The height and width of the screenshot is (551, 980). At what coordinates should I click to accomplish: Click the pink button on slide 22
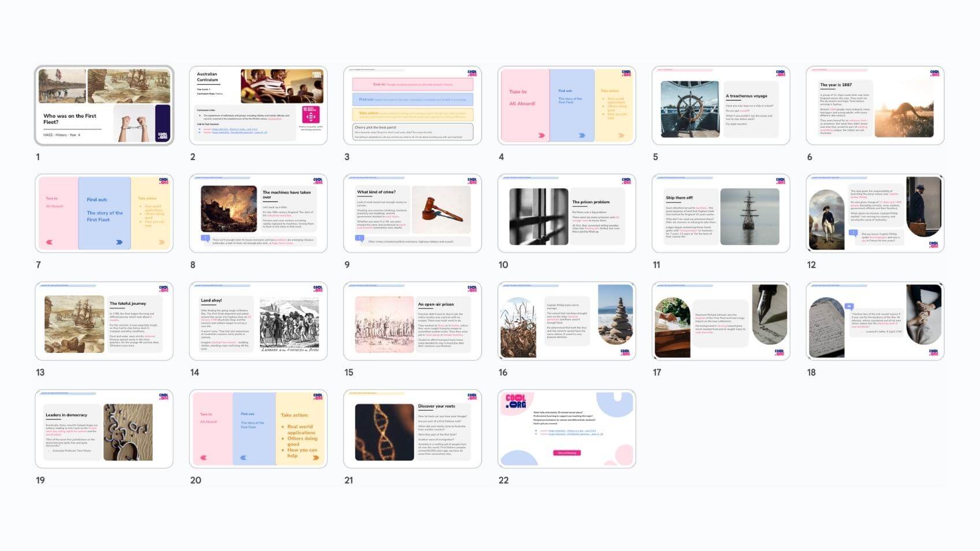(x=566, y=453)
